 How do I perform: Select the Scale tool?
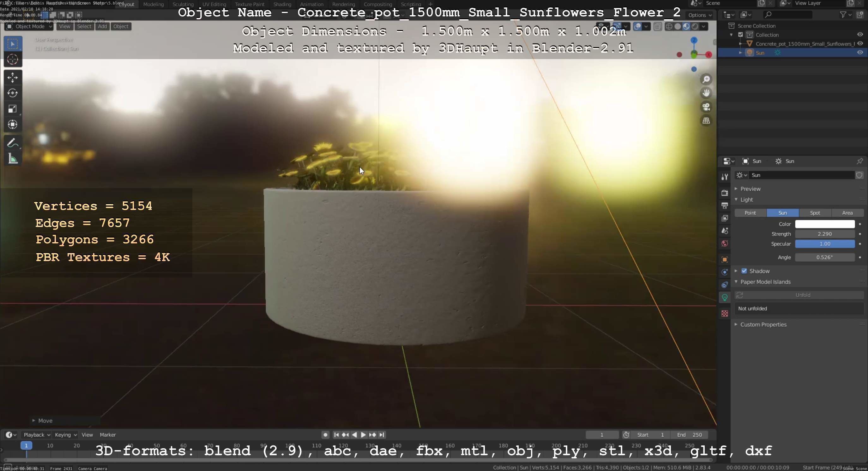tap(13, 109)
